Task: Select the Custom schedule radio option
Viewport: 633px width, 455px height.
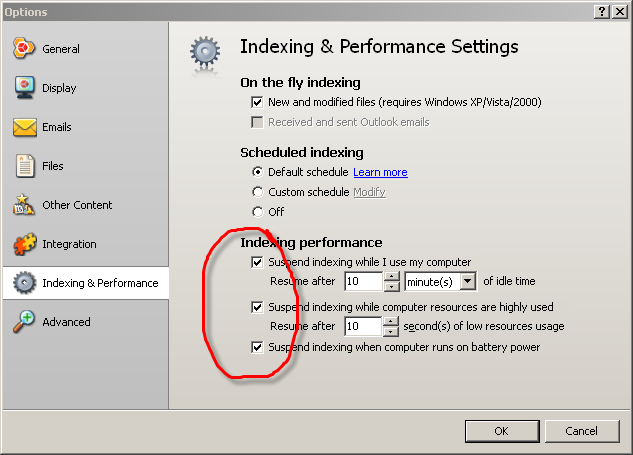Action: [x=258, y=192]
